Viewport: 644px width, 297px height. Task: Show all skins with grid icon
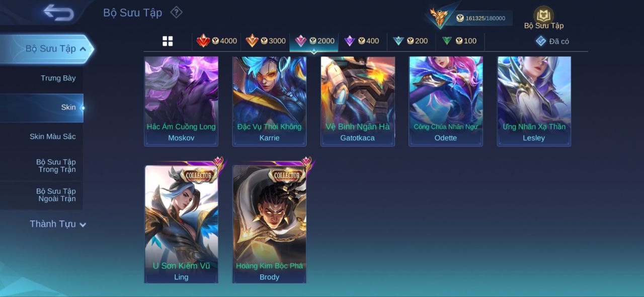point(168,41)
